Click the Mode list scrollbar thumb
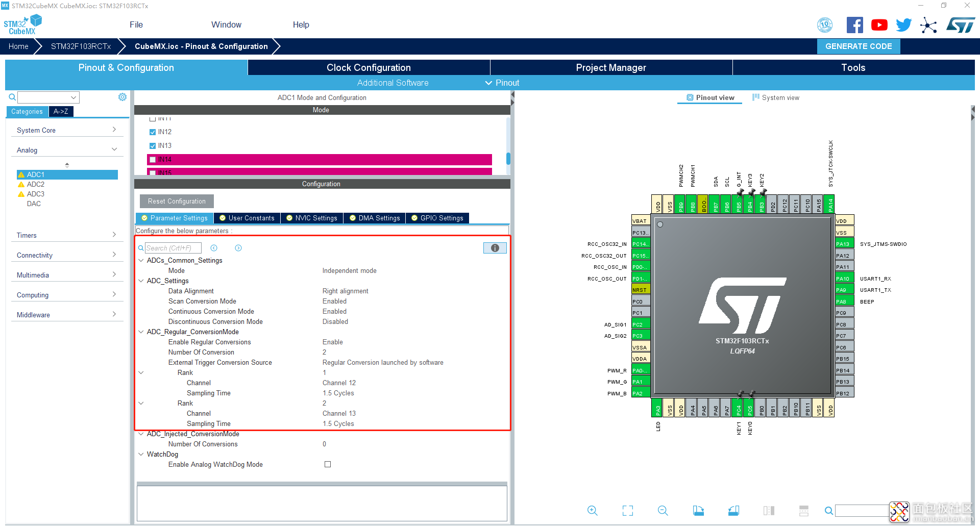The image size is (980, 528). coord(508,159)
